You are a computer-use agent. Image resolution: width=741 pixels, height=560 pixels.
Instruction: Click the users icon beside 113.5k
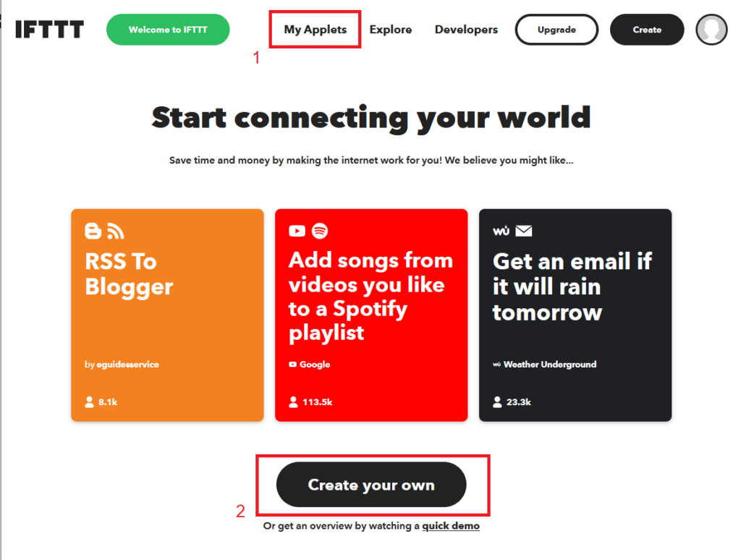pyautogui.click(x=293, y=402)
